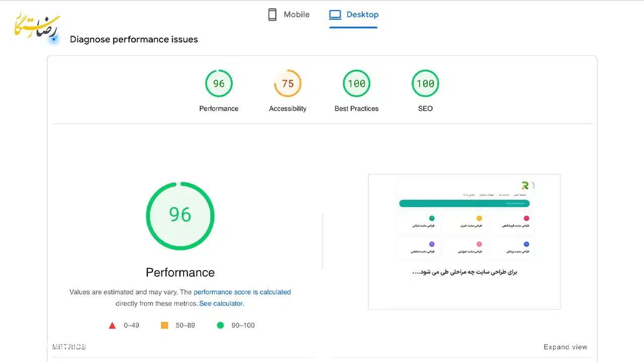Click the METRICS section label
Image resolution: width=644 pixels, height=362 pixels.
(x=69, y=347)
